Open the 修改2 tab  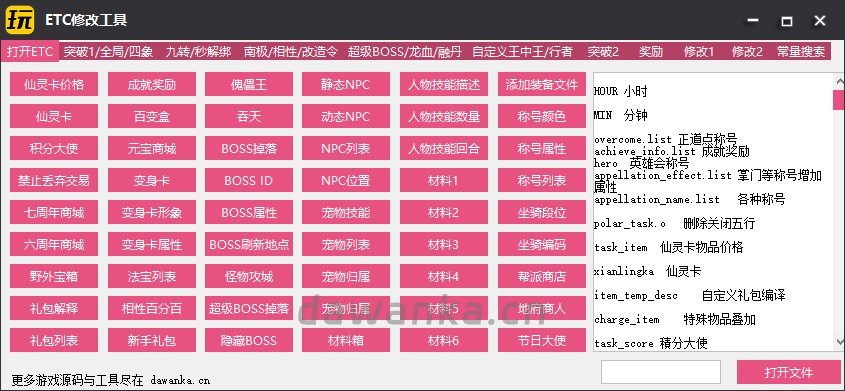747,52
